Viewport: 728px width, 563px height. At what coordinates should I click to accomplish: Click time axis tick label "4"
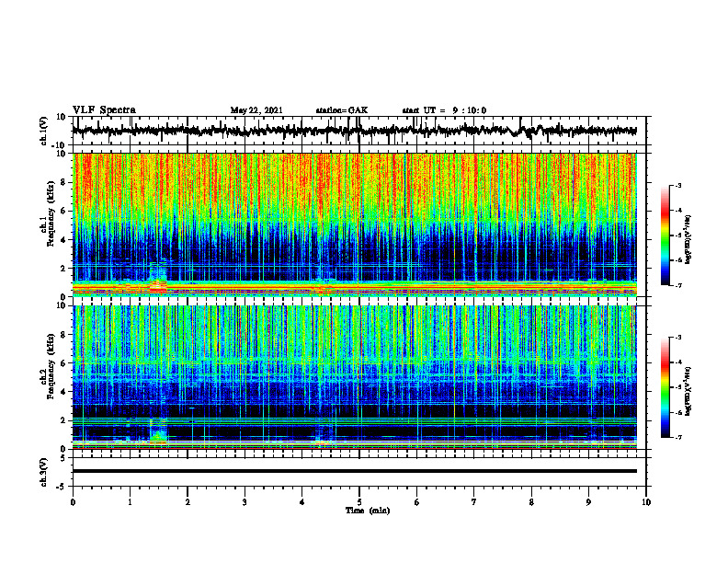(x=302, y=502)
